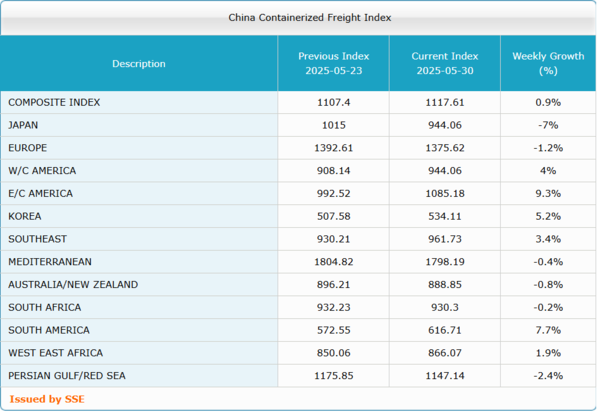Click the WEST EAST AFRICA row label
600x412 pixels.
coord(55,353)
